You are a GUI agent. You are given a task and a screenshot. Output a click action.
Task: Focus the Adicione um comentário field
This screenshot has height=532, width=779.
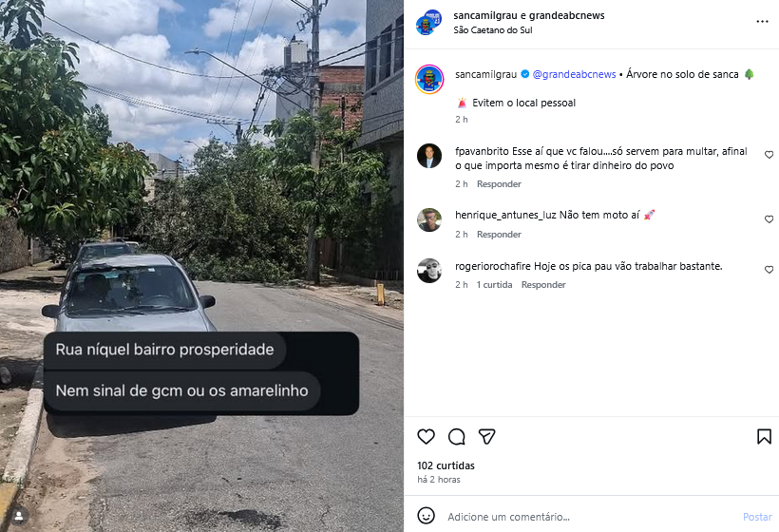pos(591,517)
